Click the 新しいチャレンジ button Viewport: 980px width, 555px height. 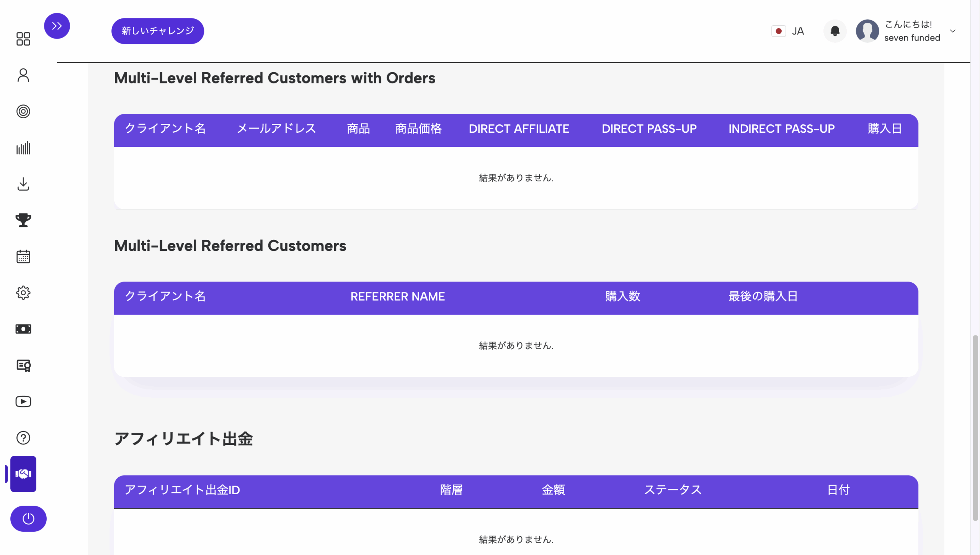pyautogui.click(x=158, y=31)
